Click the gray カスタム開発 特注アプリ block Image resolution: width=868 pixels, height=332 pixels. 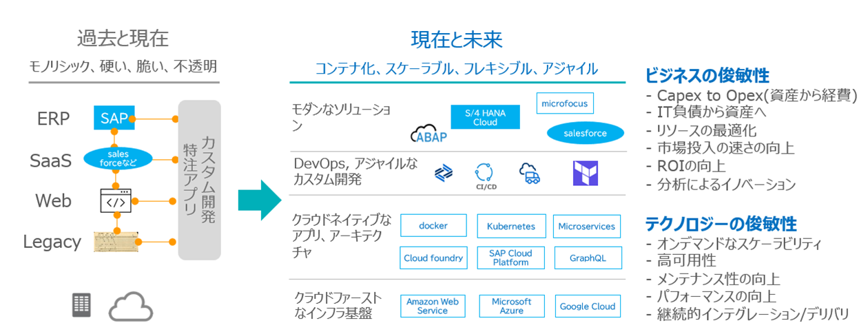click(199, 180)
